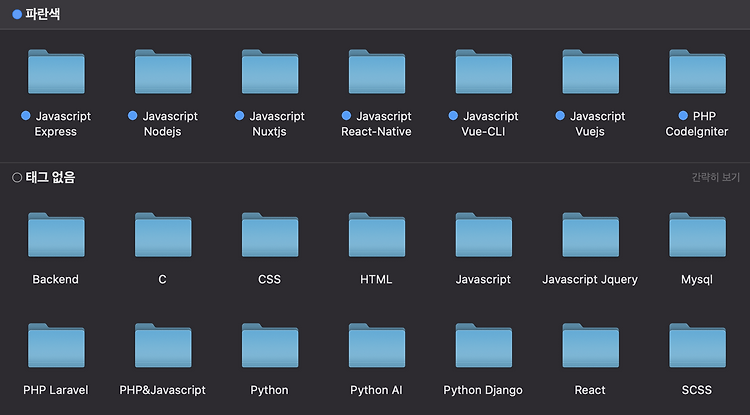Select the HTML folder icon
This screenshot has width=750, height=415.
coord(376,235)
